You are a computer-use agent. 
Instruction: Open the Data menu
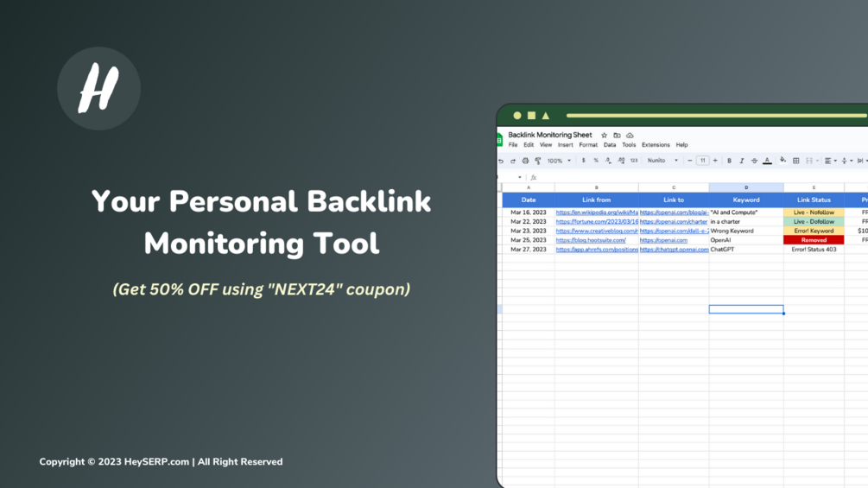pos(610,145)
